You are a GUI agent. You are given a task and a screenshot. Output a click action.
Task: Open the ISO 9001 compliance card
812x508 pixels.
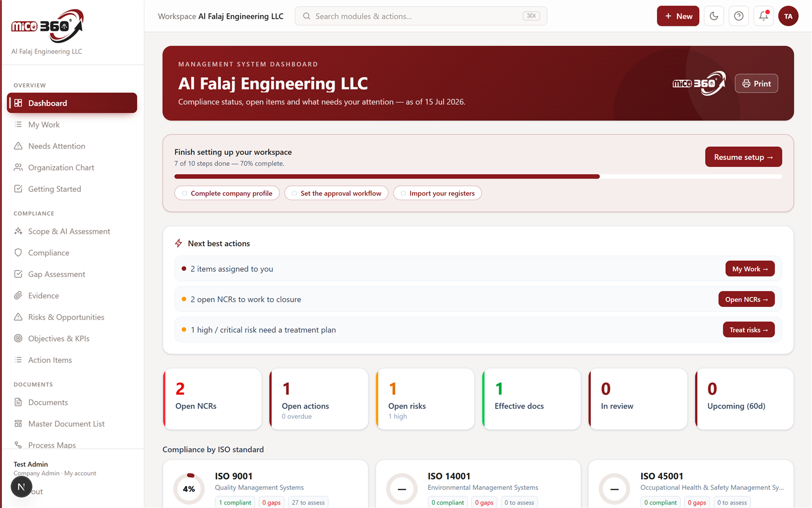[265, 484]
